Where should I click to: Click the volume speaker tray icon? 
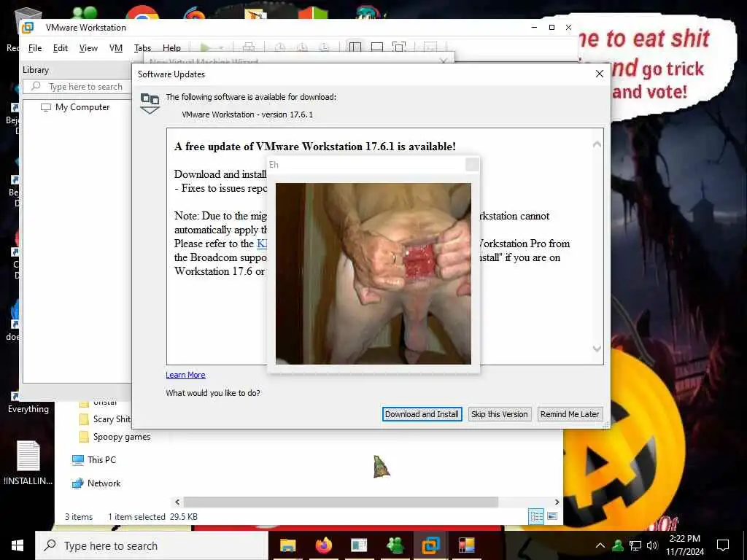652,545
